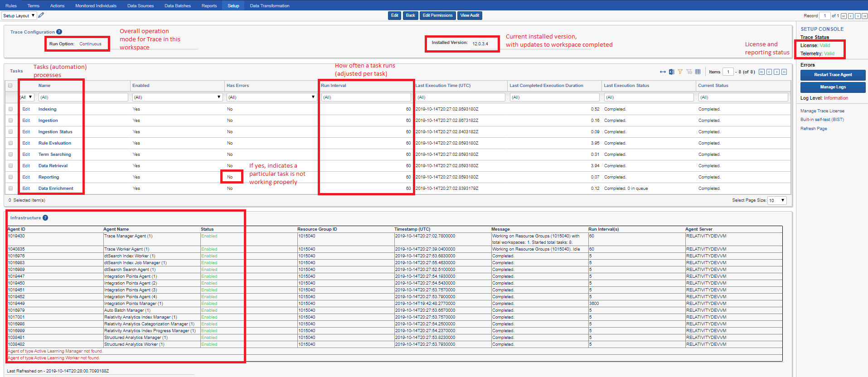Go to first Tasks page arrow
Viewport: 868px width, 377px height.
pyautogui.click(x=762, y=72)
